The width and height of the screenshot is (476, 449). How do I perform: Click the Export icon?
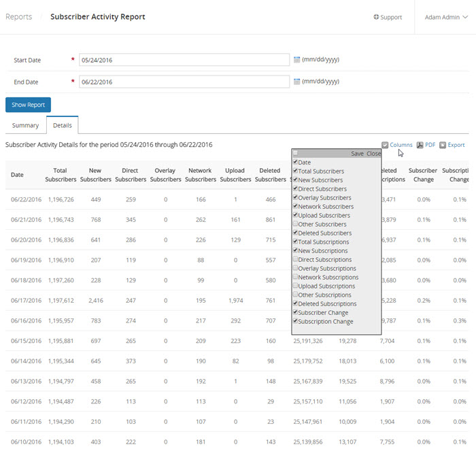[443, 145]
